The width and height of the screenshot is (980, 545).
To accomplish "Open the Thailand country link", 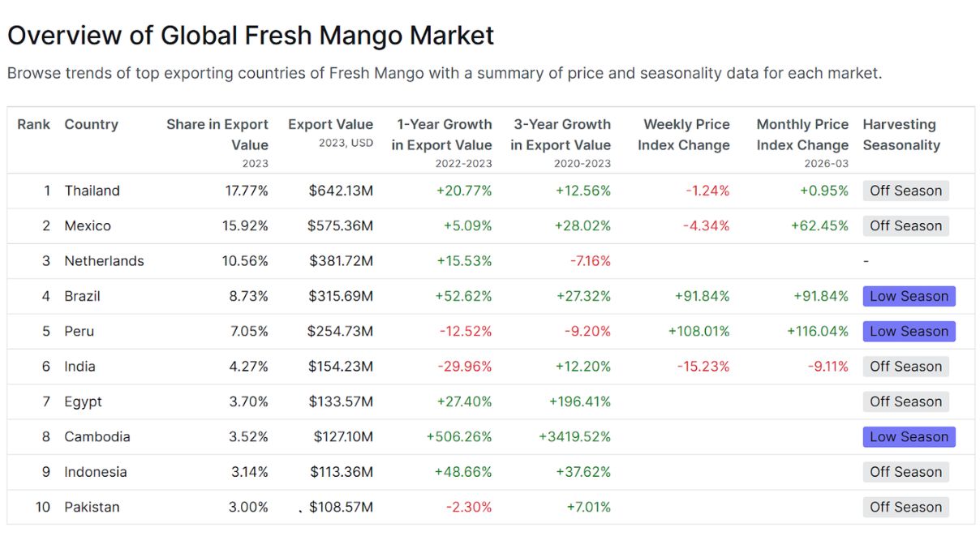I will tap(92, 191).
